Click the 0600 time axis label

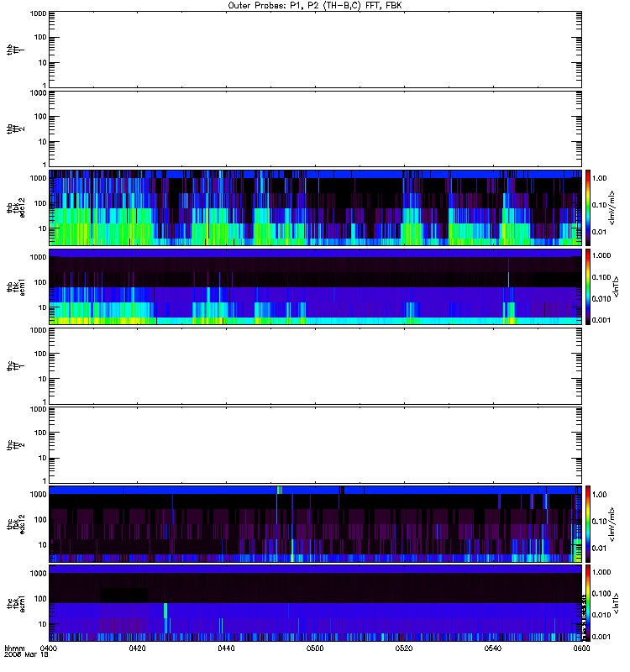[581, 648]
